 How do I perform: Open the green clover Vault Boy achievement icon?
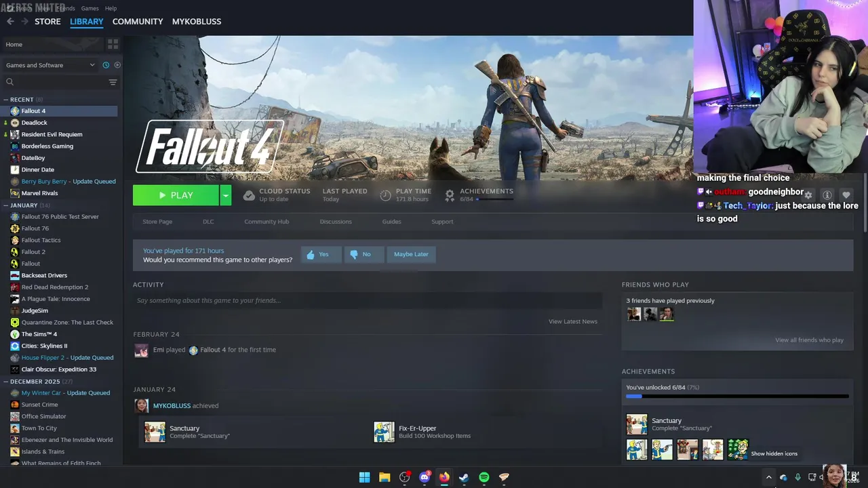[x=738, y=449]
